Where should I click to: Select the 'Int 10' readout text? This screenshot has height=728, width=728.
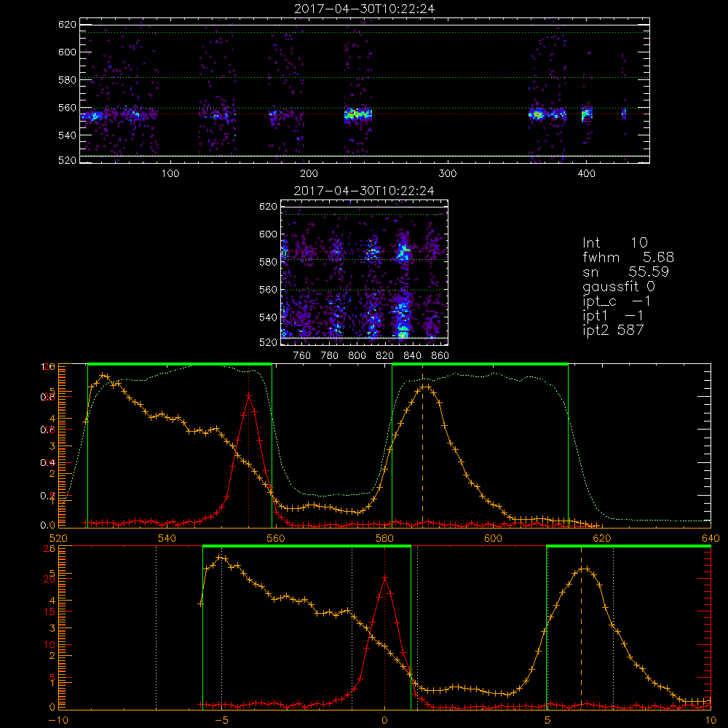tap(614, 242)
